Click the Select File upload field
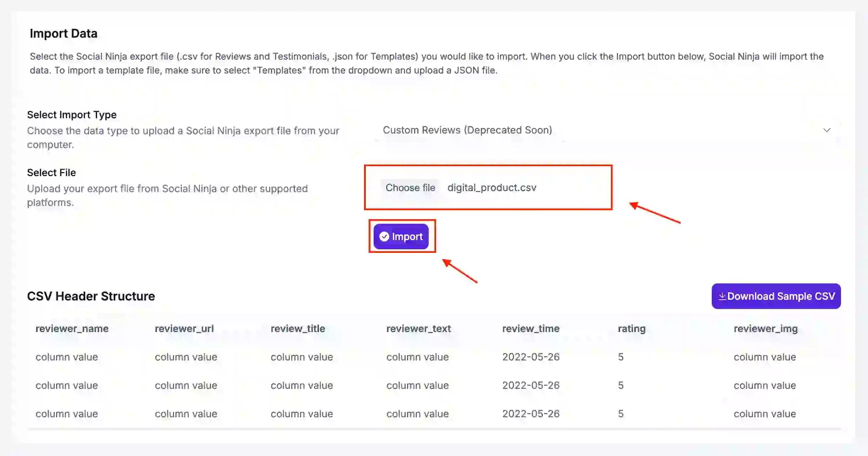This screenshot has height=456, width=868. point(488,188)
